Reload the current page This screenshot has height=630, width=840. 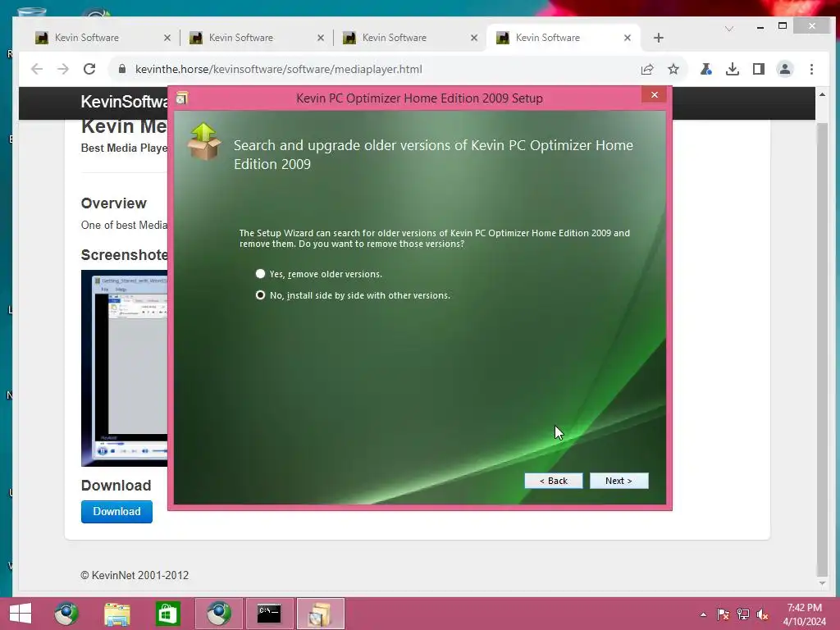(89, 69)
